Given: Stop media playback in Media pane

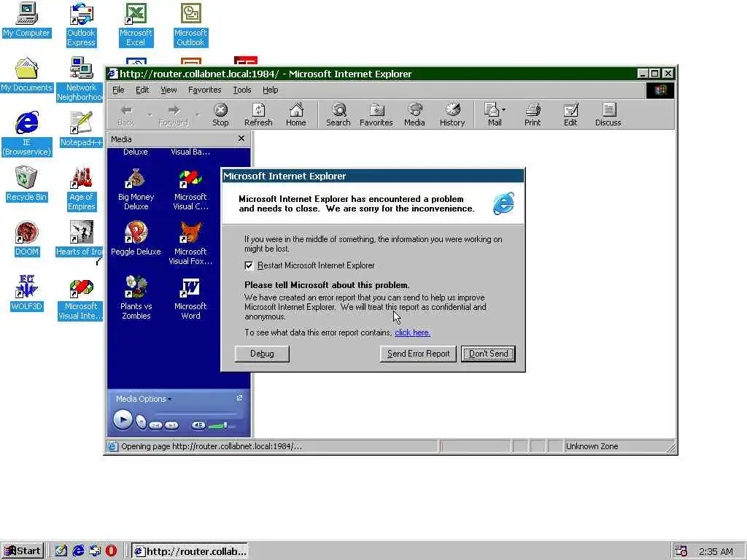Looking at the screenshot, I should pyautogui.click(x=141, y=422).
